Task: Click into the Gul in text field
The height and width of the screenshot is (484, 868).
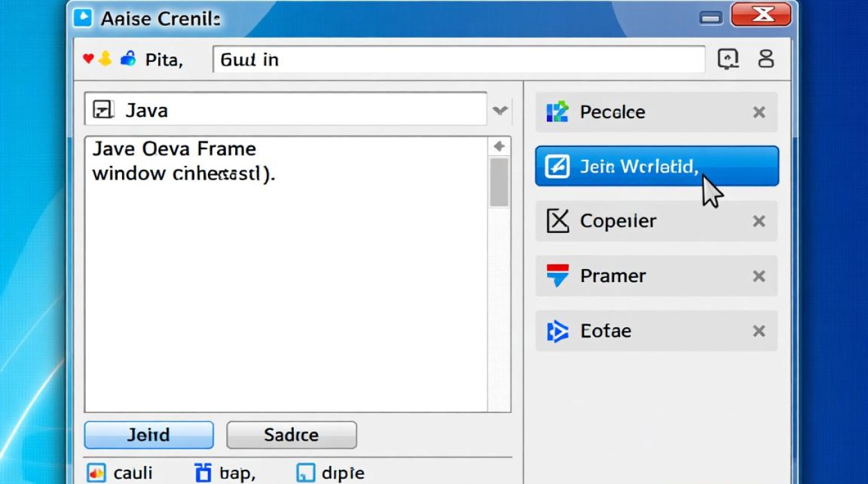Action: click(x=459, y=59)
